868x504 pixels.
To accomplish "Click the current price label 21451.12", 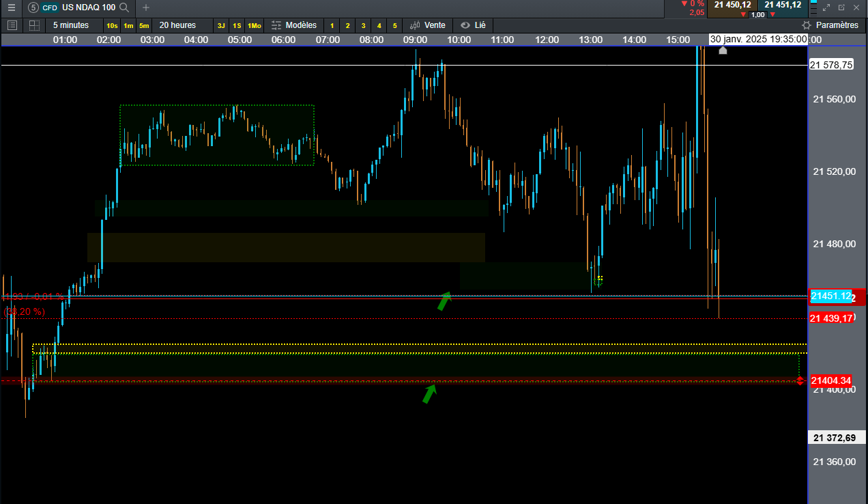I will coord(831,296).
